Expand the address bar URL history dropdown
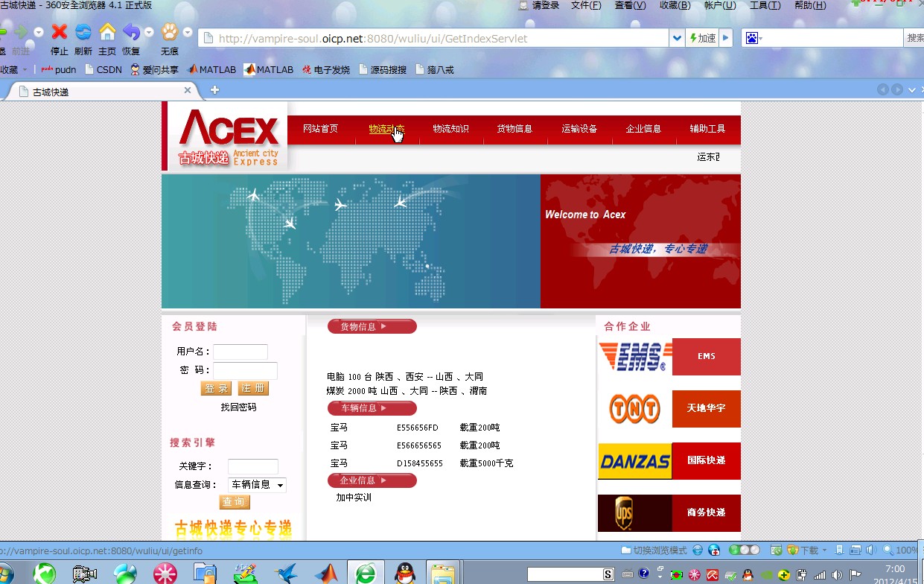The height and width of the screenshot is (584, 924). click(677, 38)
